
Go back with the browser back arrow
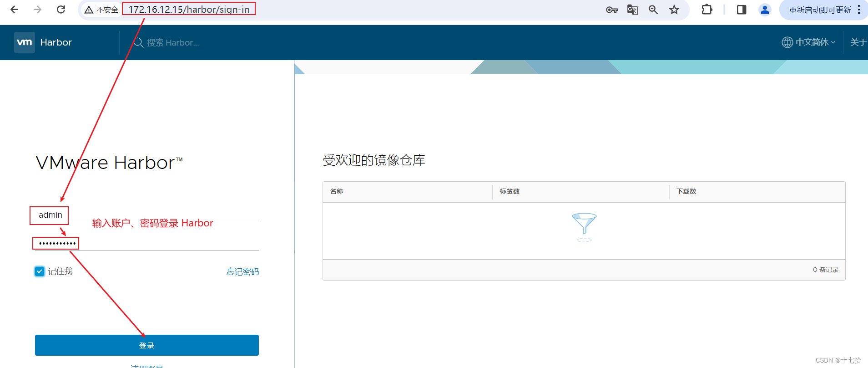point(15,10)
